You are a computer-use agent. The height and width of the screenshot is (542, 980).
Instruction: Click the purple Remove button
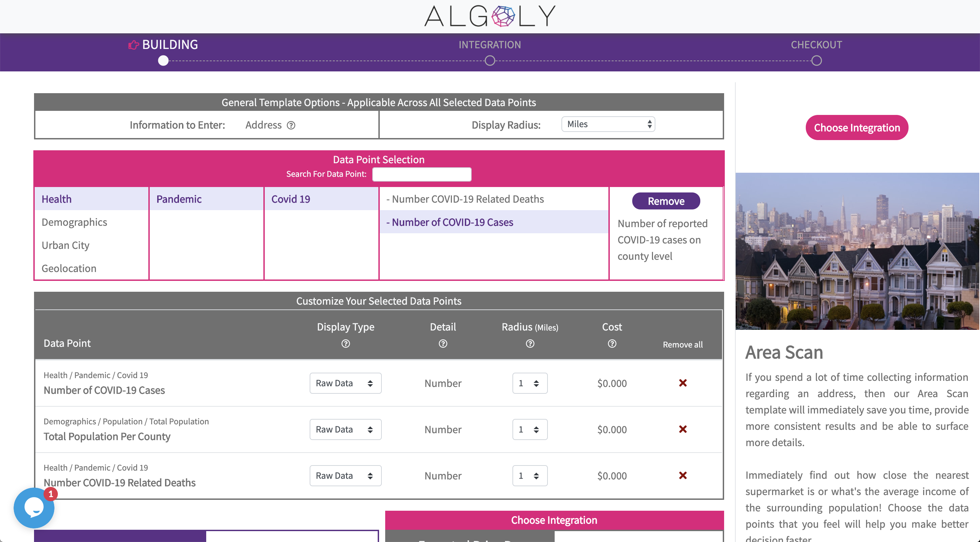666,201
